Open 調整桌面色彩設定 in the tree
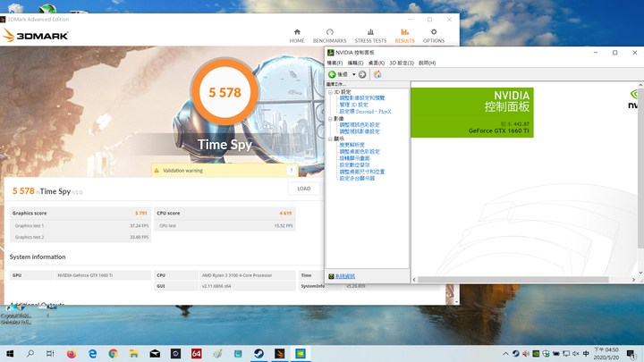Viewport: 644px width, 362px height. [360, 151]
